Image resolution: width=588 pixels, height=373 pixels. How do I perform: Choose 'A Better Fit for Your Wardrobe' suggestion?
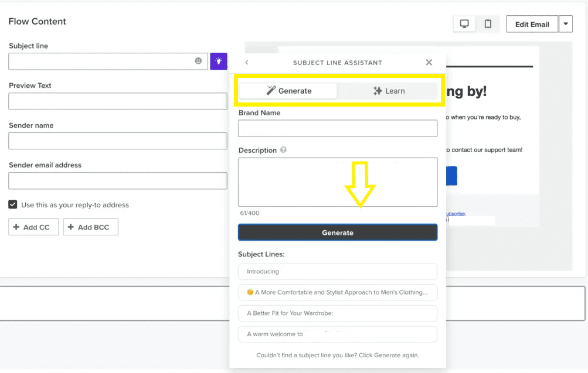[337, 313]
